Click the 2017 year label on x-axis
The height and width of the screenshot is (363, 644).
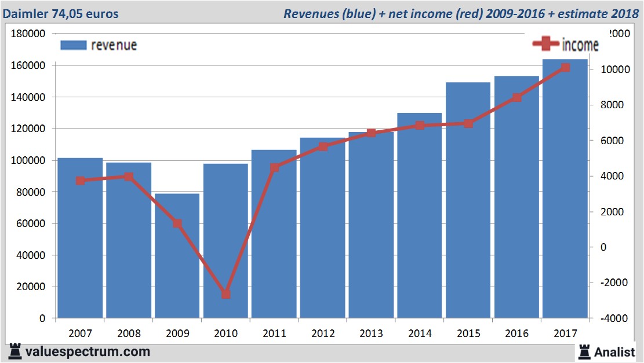[x=565, y=333]
